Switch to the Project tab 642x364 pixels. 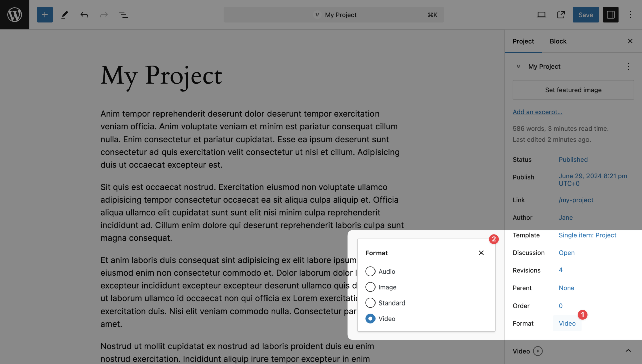[x=523, y=41]
